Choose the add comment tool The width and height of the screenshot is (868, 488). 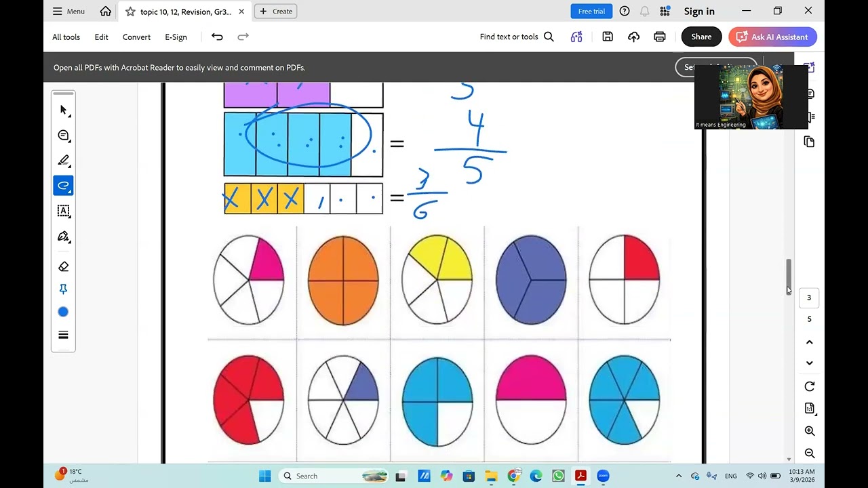pos(63,136)
